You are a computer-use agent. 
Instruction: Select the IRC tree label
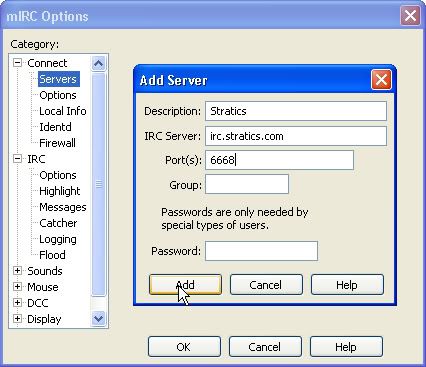pyautogui.click(x=36, y=159)
